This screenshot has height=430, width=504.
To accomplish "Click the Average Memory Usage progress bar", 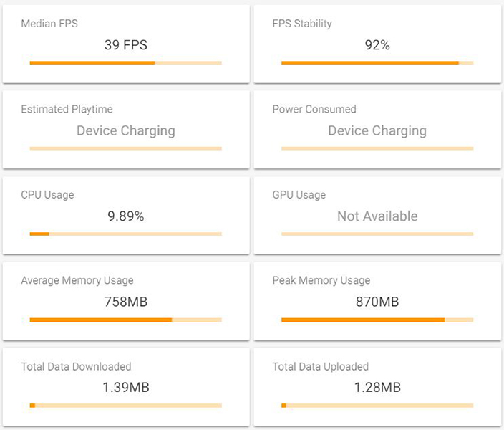I will click(x=126, y=320).
